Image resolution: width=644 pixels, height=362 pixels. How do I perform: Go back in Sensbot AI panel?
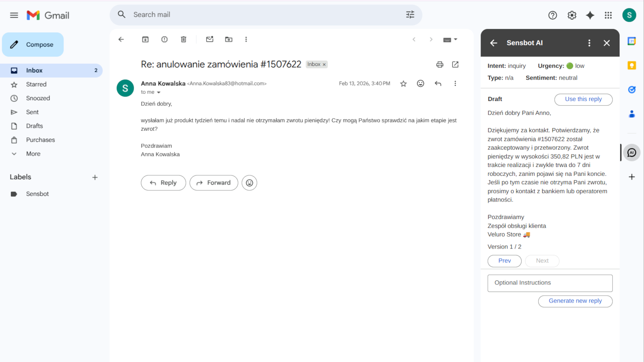coord(494,43)
